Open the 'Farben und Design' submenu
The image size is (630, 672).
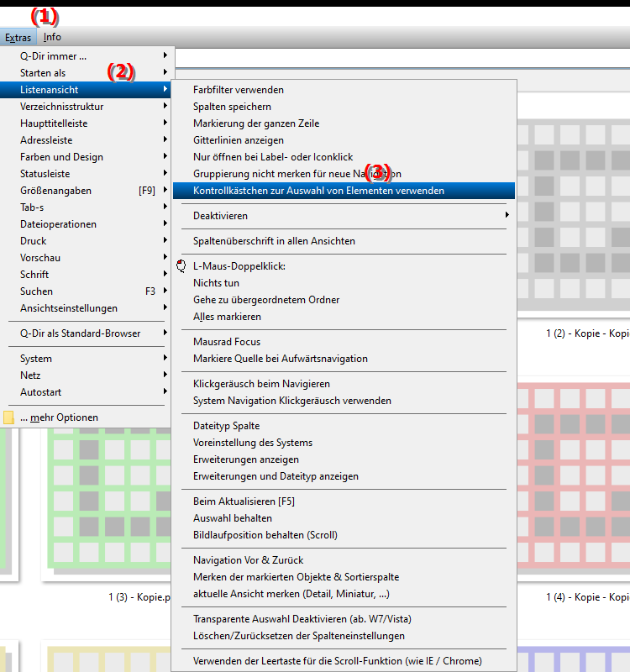tap(86, 157)
